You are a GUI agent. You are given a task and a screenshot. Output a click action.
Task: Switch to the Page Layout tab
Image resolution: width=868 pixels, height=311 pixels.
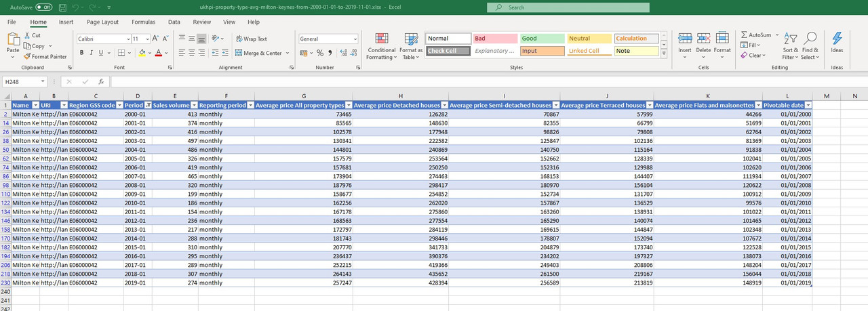tap(102, 22)
